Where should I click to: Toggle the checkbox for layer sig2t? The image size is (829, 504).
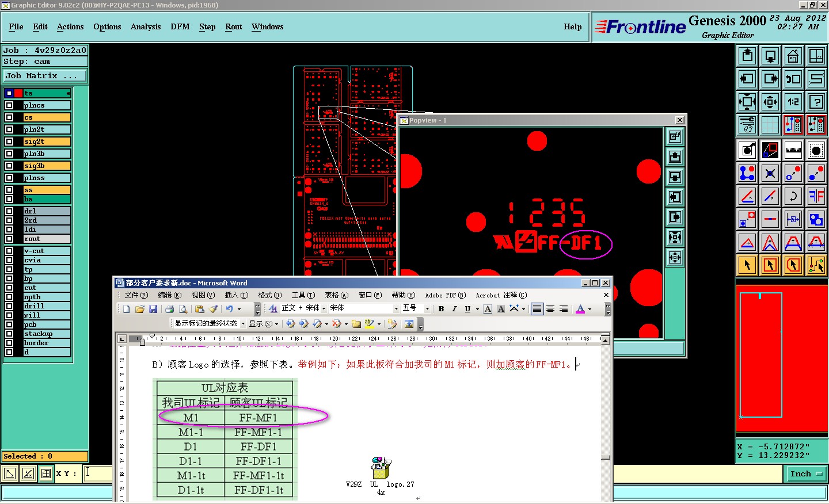click(9, 142)
